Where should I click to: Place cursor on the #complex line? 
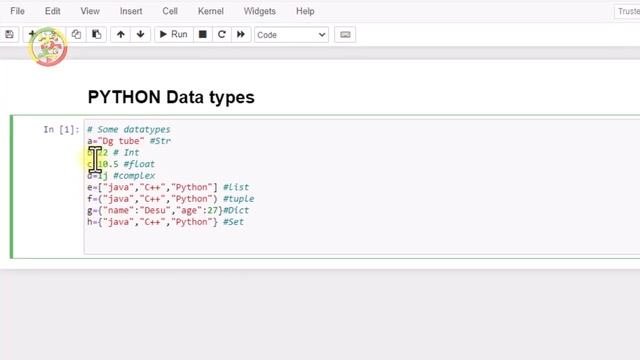(x=121, y=176)
